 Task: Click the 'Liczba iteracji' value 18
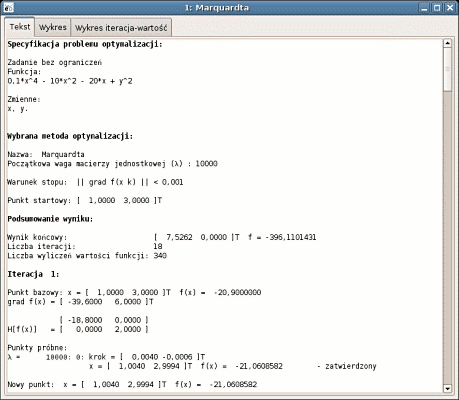coord(158,247)
